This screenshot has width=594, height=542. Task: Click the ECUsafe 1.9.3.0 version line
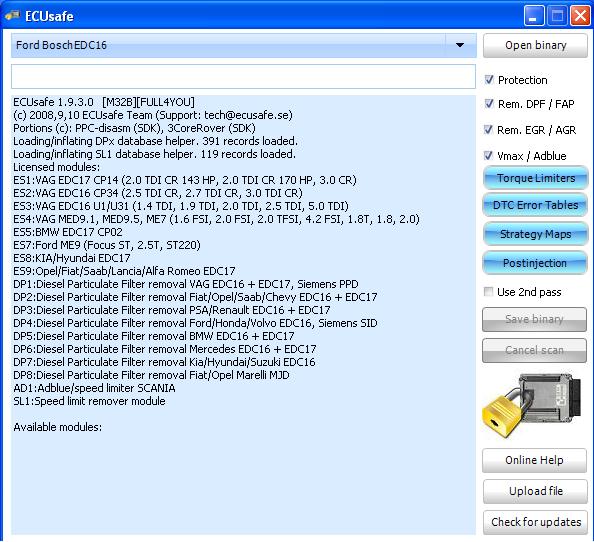pos(104,102)
